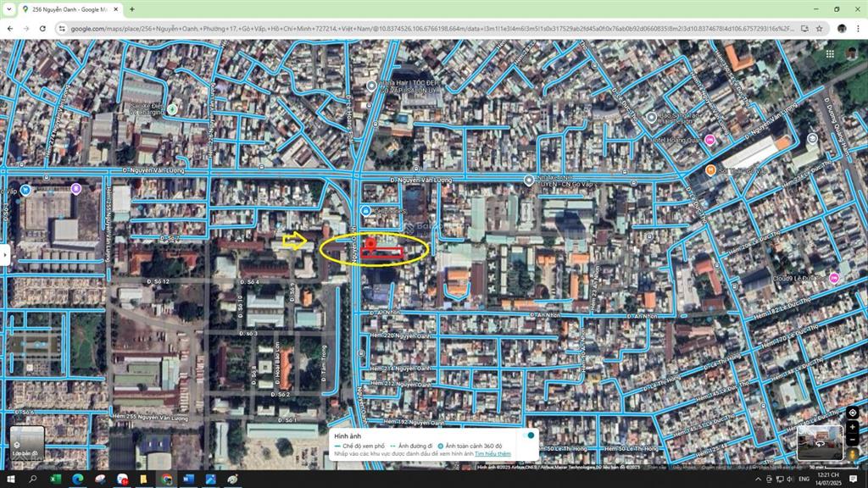Switch to Lớp bản đồ layer view
The image size is (868, 488).
(x=27, y=443)
